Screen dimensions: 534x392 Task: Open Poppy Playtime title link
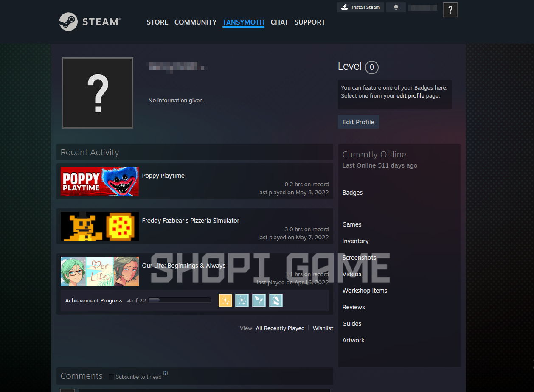pyautogui.click(x=163, y=176)
